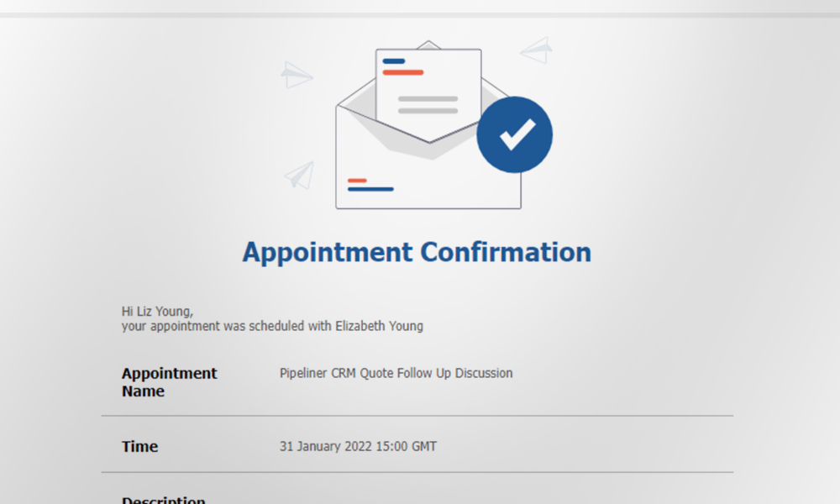Screen dimensions: 840x504
Task: Click the divider line under Time row
Action: [417, 472]
